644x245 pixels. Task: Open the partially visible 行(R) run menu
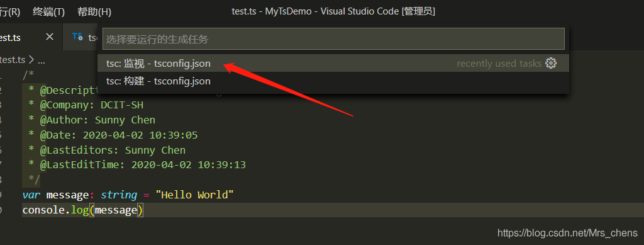10,12
